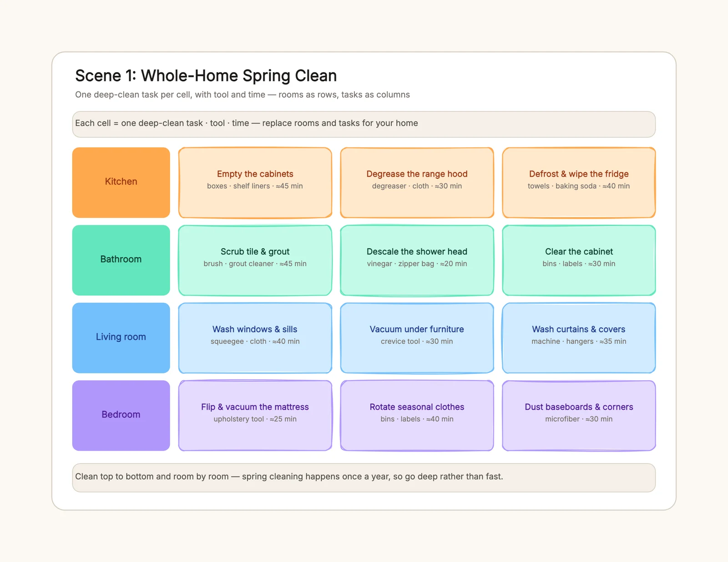
Task: Select the 'Descale the shower head' card
Action: pyautogui.click(x=417, y=260)
